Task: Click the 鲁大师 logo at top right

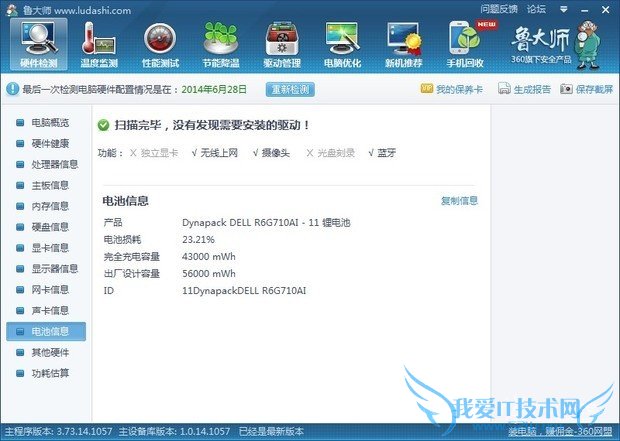Action: pos(556,44)
